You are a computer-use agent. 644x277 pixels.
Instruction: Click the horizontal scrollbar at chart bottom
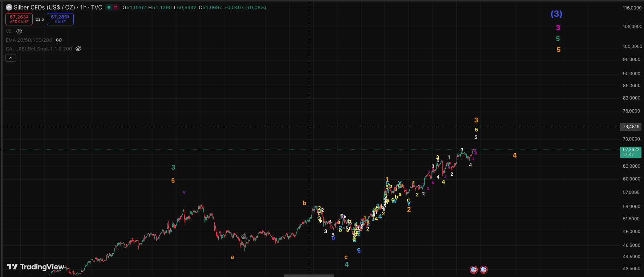coord(309,276)
